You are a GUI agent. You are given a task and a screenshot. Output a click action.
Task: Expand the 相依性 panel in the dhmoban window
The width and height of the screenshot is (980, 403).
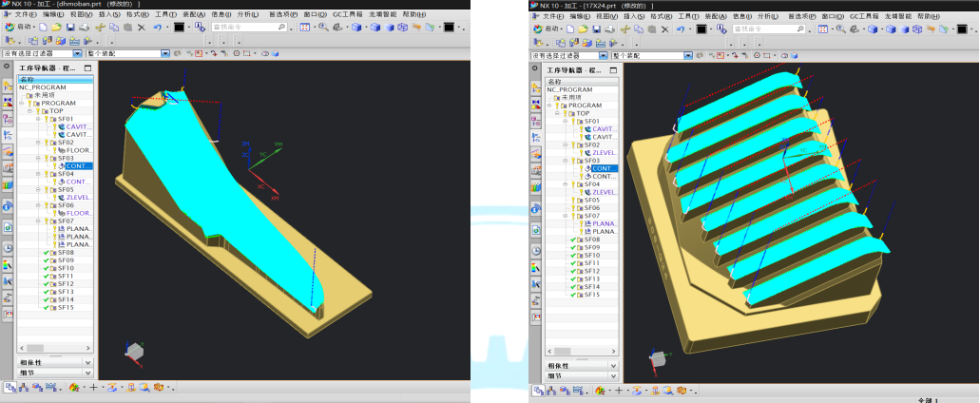click(87, 362)
